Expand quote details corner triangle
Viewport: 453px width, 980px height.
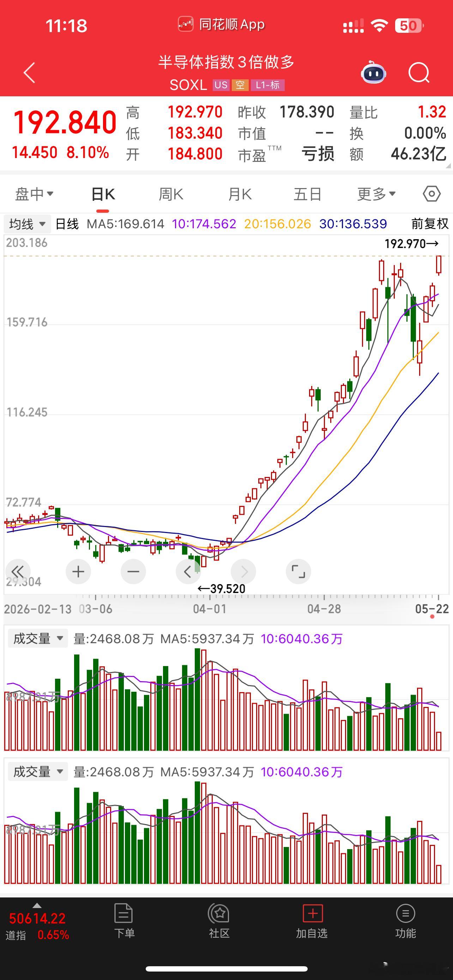[448, 165]
